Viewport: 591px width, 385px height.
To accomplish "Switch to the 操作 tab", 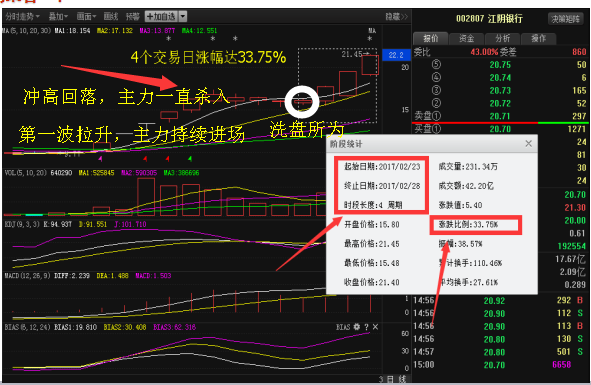I will point(538,38).
